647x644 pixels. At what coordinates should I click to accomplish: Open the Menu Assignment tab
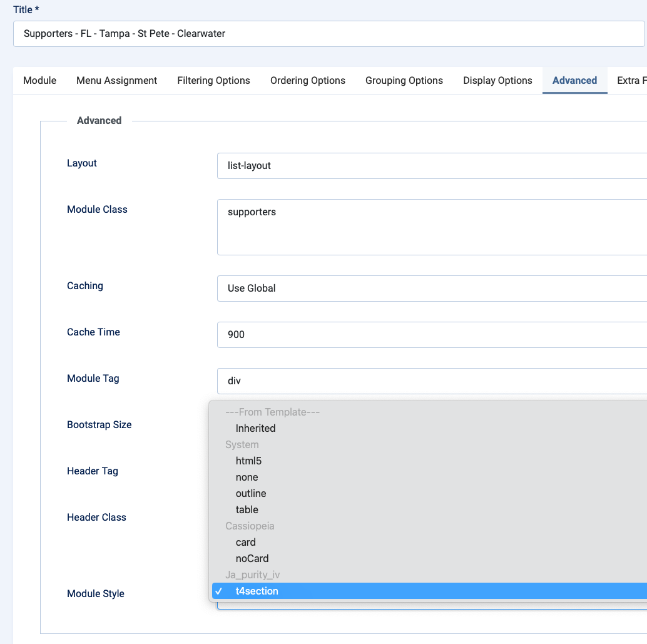(117, 81)
